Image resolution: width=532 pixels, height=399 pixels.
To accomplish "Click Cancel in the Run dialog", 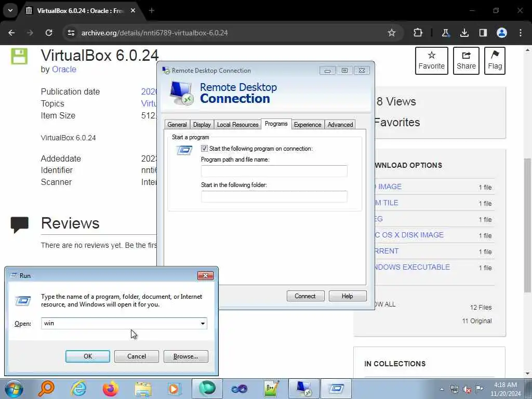I will click(137, 356).
